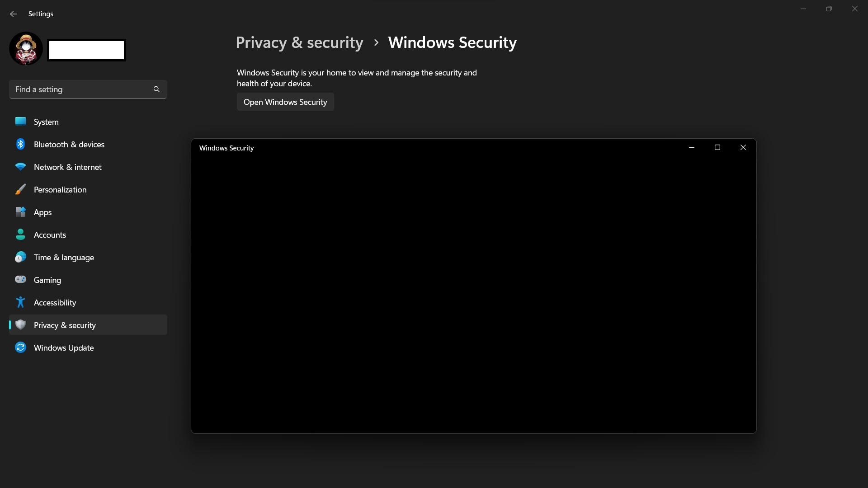
Task: Click the Accessibility settings icon
Action: 20,302
